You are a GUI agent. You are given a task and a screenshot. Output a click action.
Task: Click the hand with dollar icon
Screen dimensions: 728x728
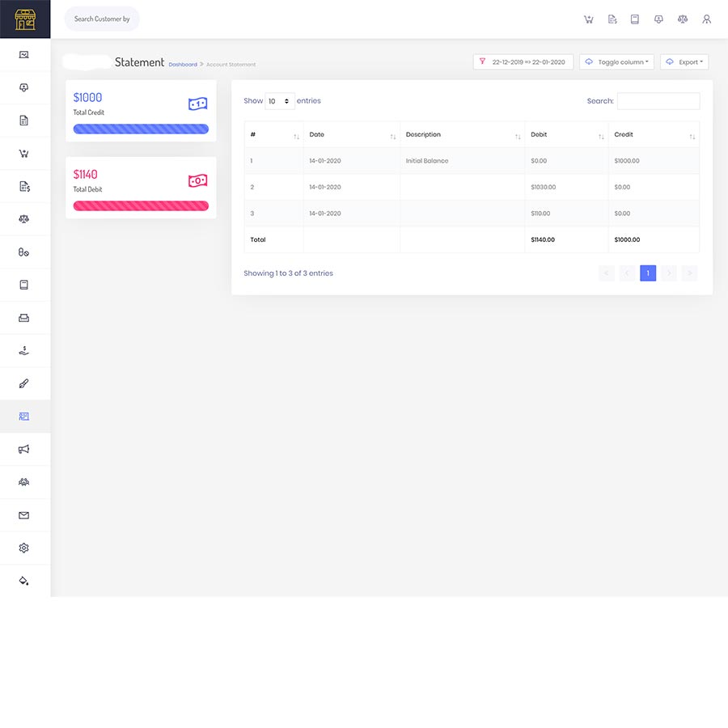pos(24,351)
